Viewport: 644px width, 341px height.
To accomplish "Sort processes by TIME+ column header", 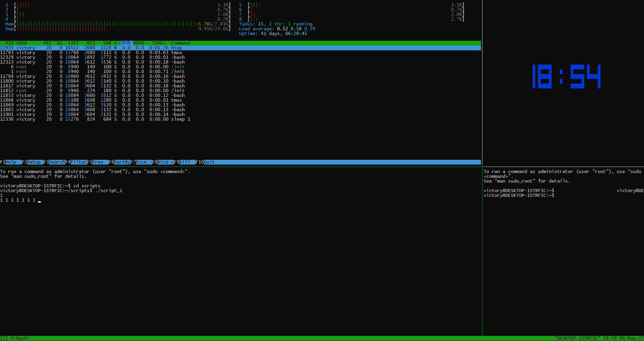I will click(x=159, y=43).
